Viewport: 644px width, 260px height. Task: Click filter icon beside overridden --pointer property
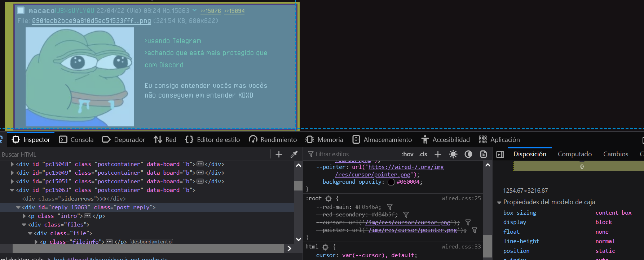(475, 230)
